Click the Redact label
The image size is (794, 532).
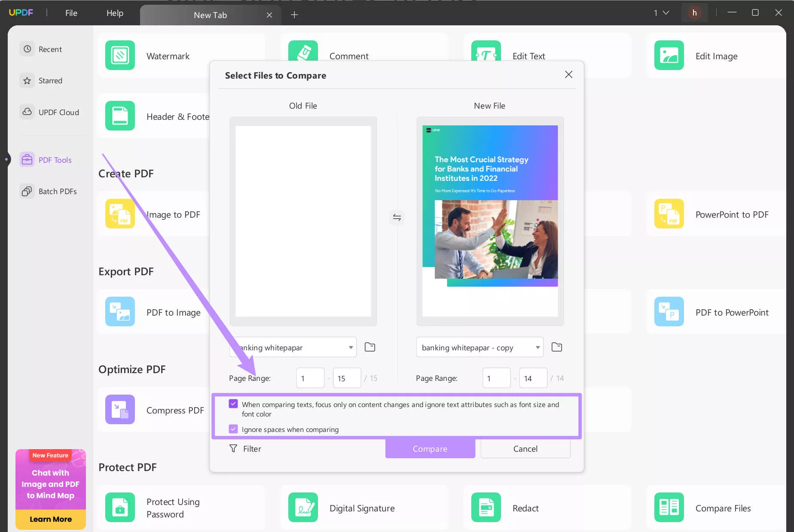(x=525, y=508)
